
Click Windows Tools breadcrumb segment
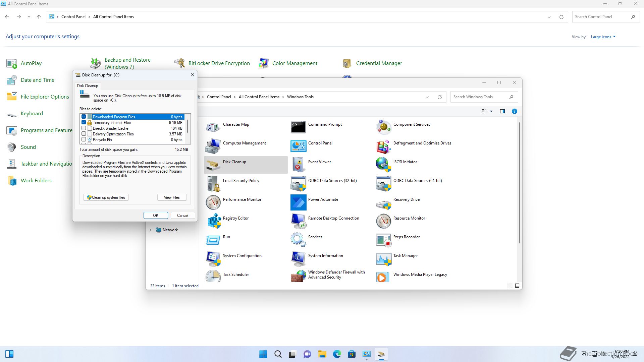[x=300, y=97]
